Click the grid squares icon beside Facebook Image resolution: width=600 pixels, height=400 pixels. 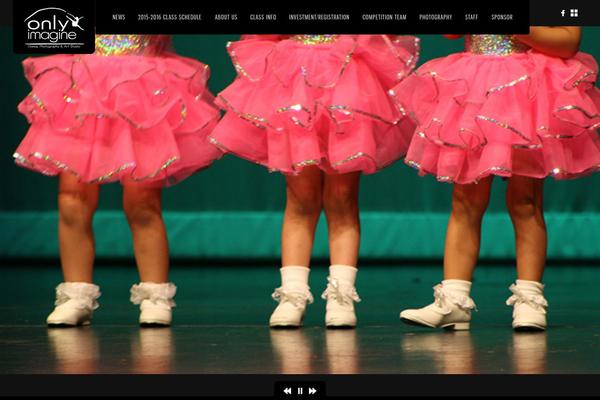click(574, 13)
